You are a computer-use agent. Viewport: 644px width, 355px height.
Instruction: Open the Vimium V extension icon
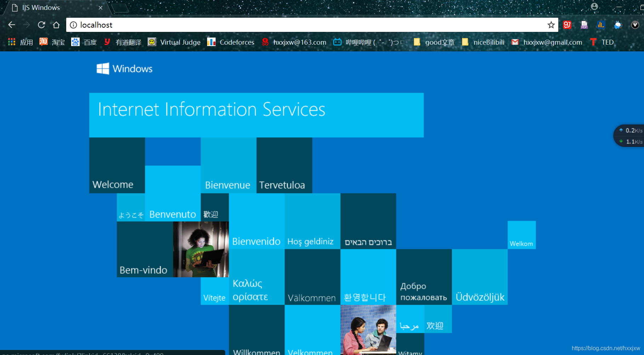pyautogui.click(x=635, y=25)
